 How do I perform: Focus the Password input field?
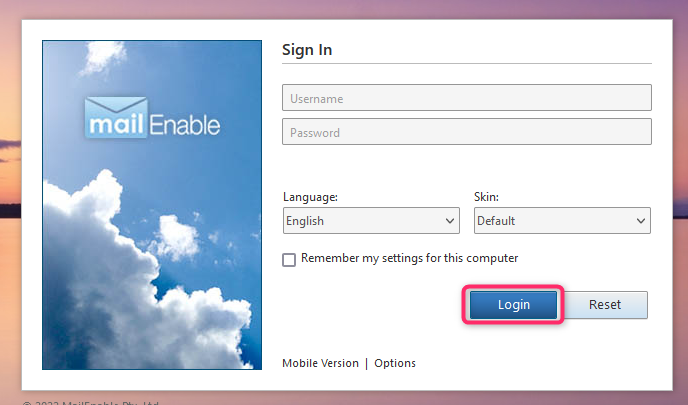click(467, 132)
